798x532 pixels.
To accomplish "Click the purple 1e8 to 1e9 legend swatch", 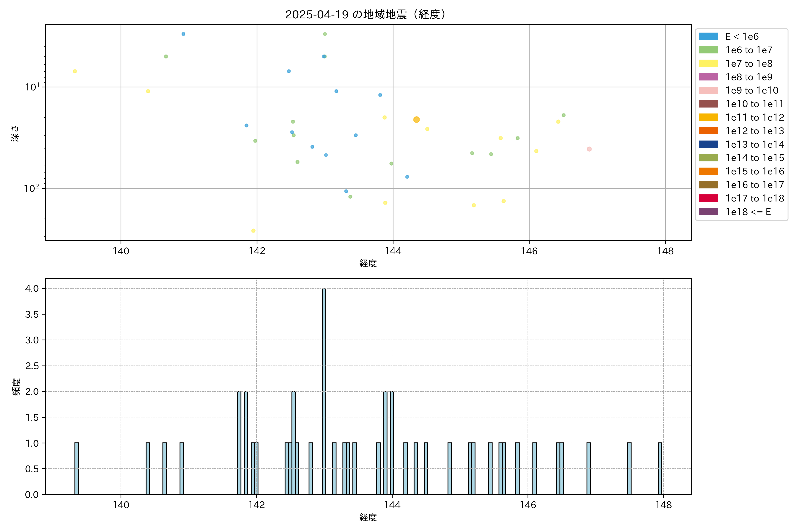I will coord(708,77).
